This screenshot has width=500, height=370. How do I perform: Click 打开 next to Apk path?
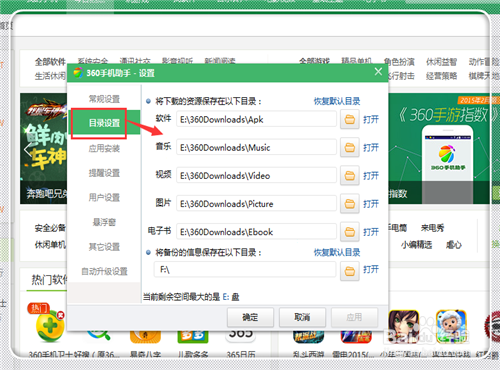(x=371, y=119)
